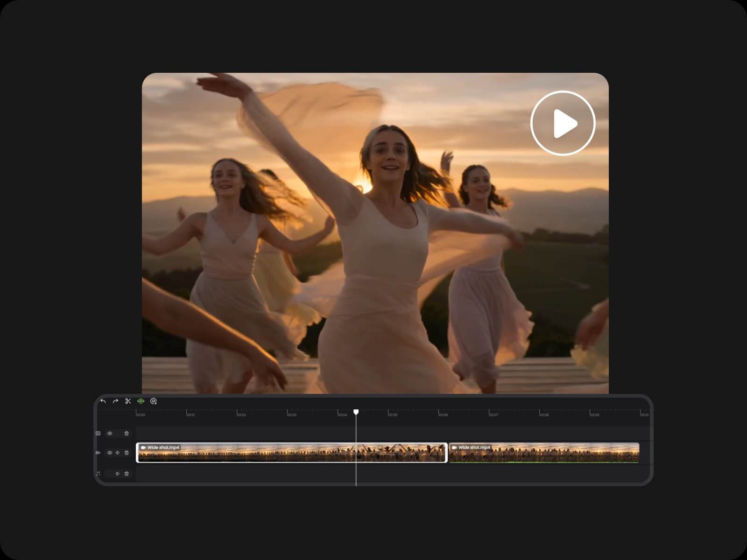Click the playhead handle on the timeline ruler

(356, 412)
